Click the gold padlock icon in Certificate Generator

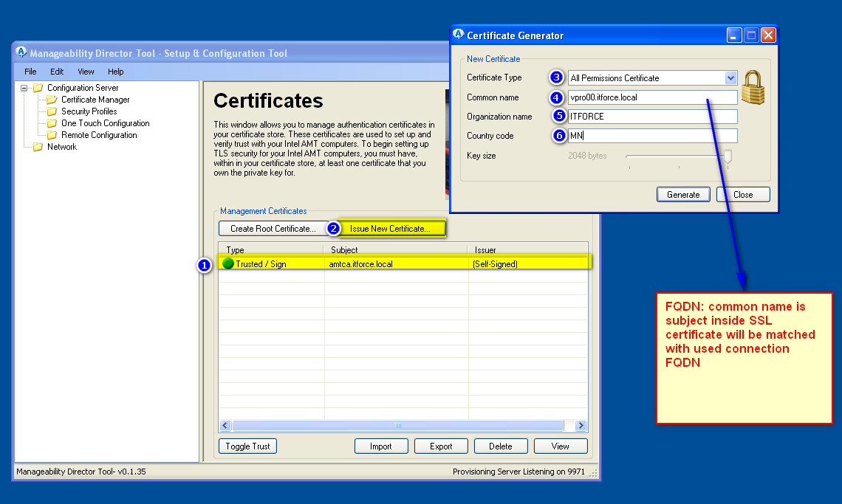point(753,88)
